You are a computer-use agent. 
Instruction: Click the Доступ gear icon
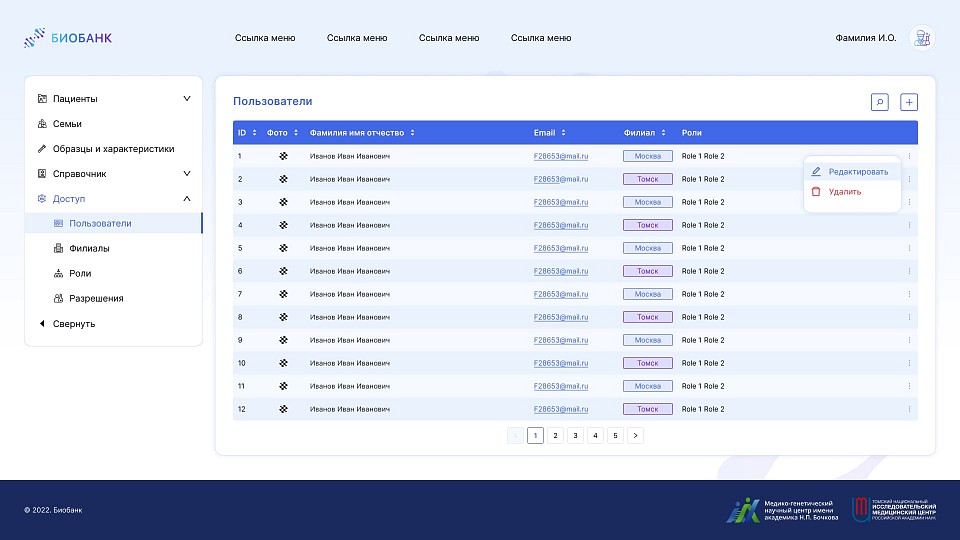coord(42,198)
